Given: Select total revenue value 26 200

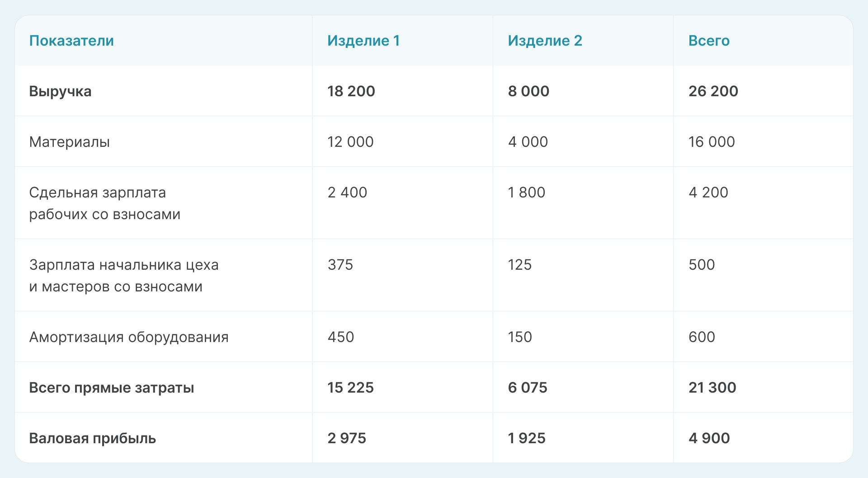Looking at the screenshot, I should 713,91.
